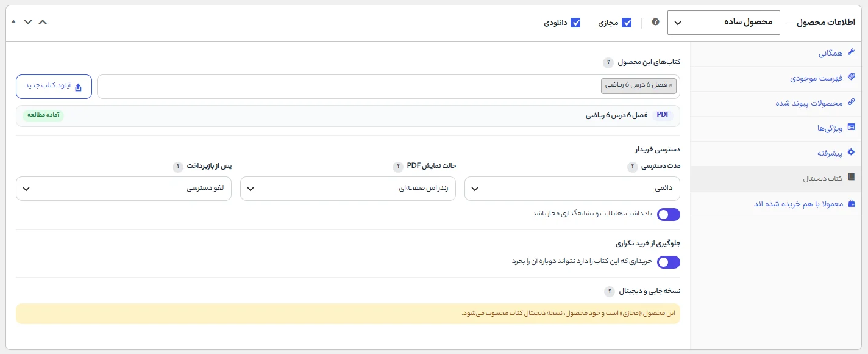Image resolution: width=868 pixels, height=354 pixels.
Task: Open the پس از بازپرداخت dropdown
Action: 124,189
